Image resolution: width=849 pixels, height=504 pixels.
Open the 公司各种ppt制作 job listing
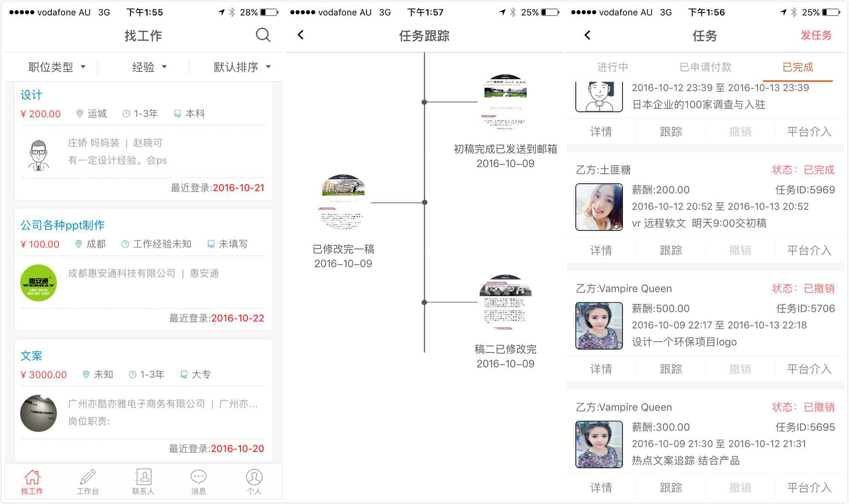[x=63, y=225]
